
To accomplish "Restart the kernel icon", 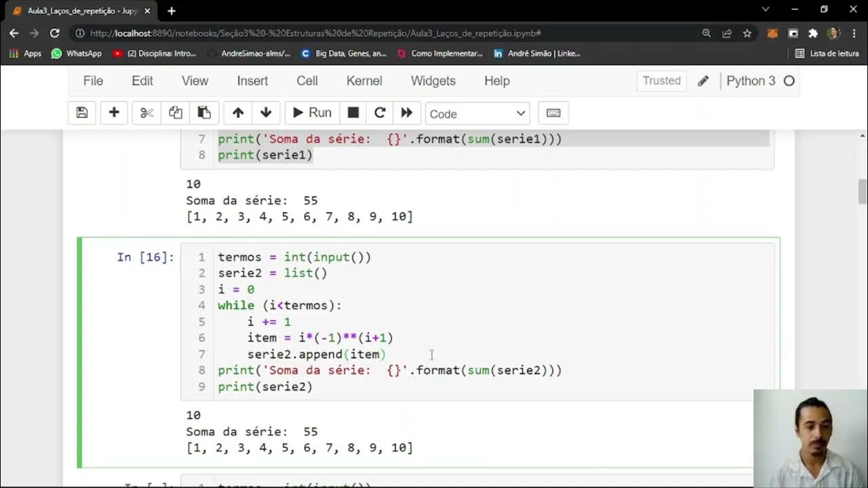I will click(x=380, y=113).
